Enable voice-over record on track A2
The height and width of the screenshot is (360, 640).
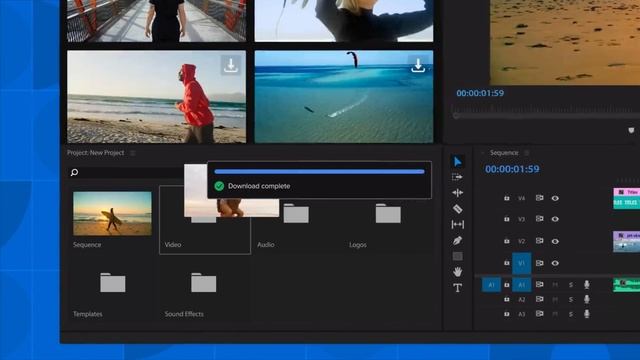(587, 299)
